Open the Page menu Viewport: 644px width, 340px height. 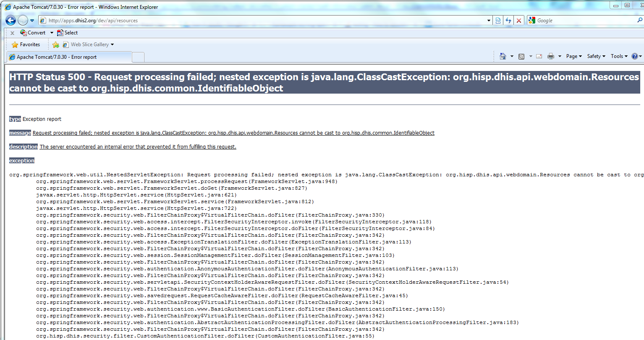click(x=574, y=56)
